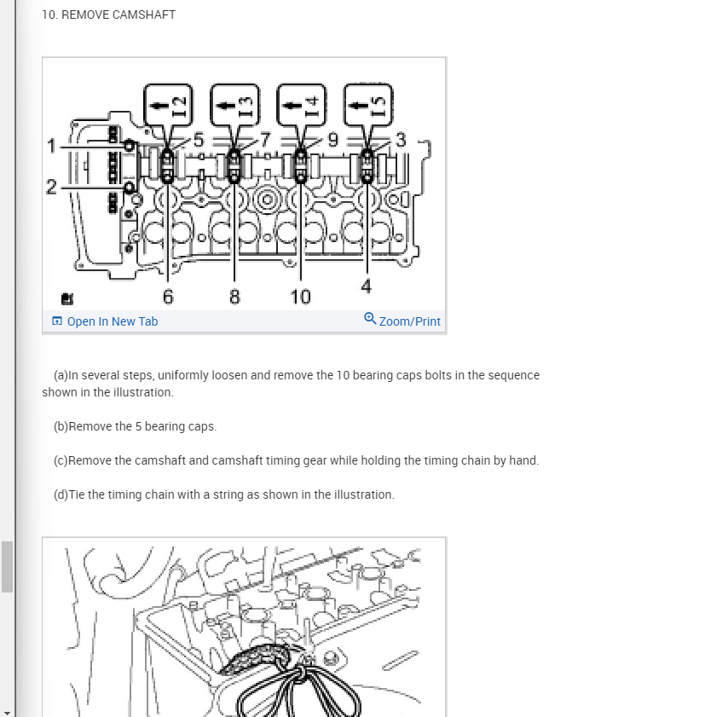This screenshot has height=717, width=728.
Task: Click the '10. REMOVE CAMSHAFT' heading
Action: point(108,14)
